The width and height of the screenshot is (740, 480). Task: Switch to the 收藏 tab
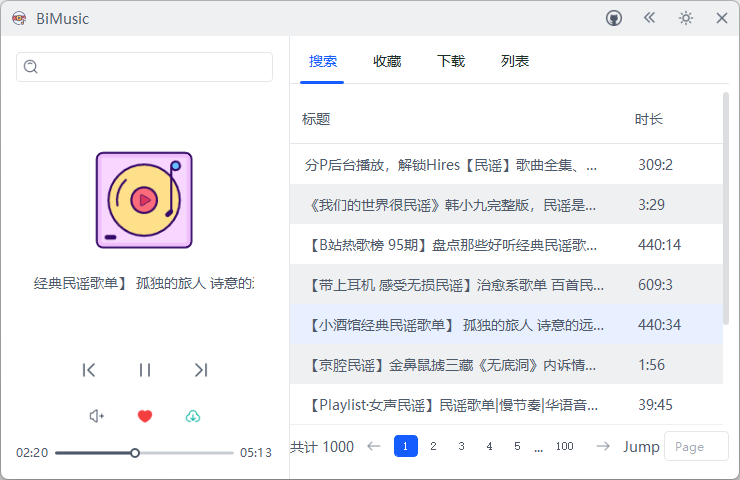point(387,61)
